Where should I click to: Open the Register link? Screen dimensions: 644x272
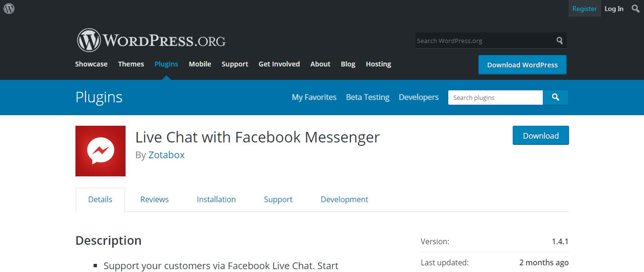tap(584, 9)
